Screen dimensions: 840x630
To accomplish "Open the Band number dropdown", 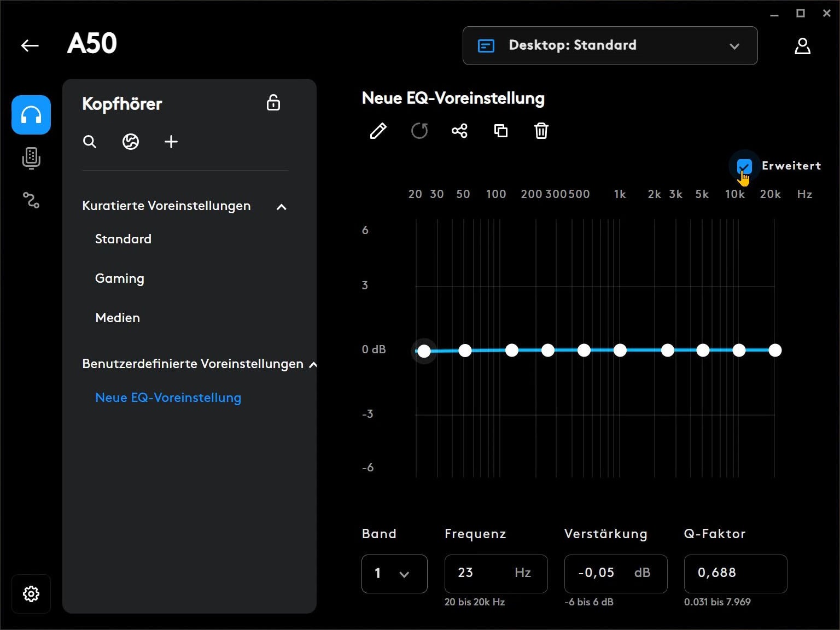I will 394,574.
